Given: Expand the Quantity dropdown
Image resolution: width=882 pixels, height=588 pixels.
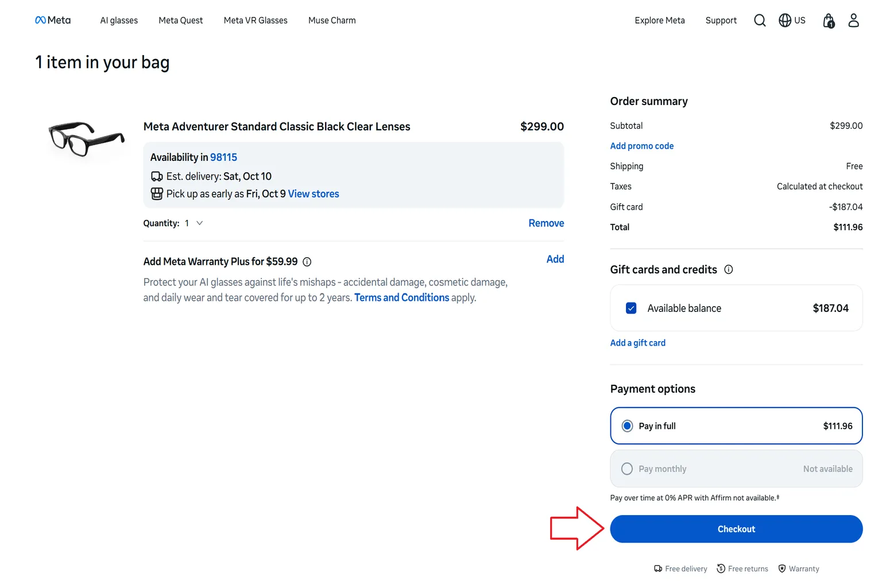Looking at the screenshot, I should (x=194, y=223).
